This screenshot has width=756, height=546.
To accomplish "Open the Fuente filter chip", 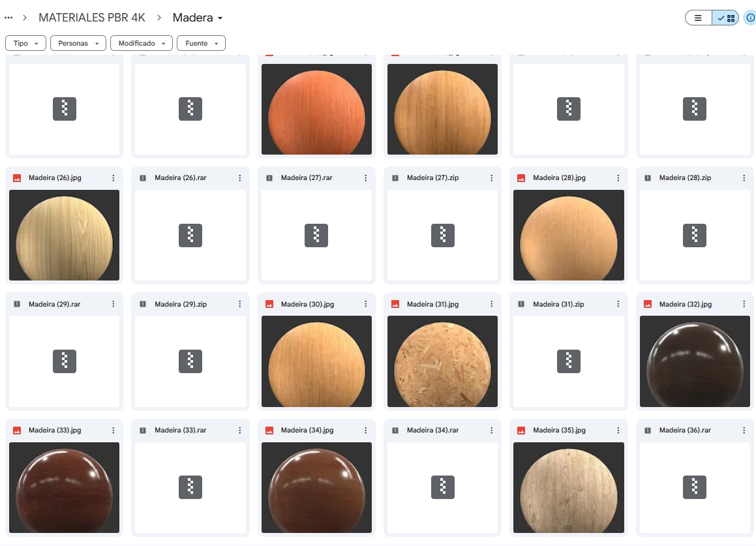I will pos(201,43).
